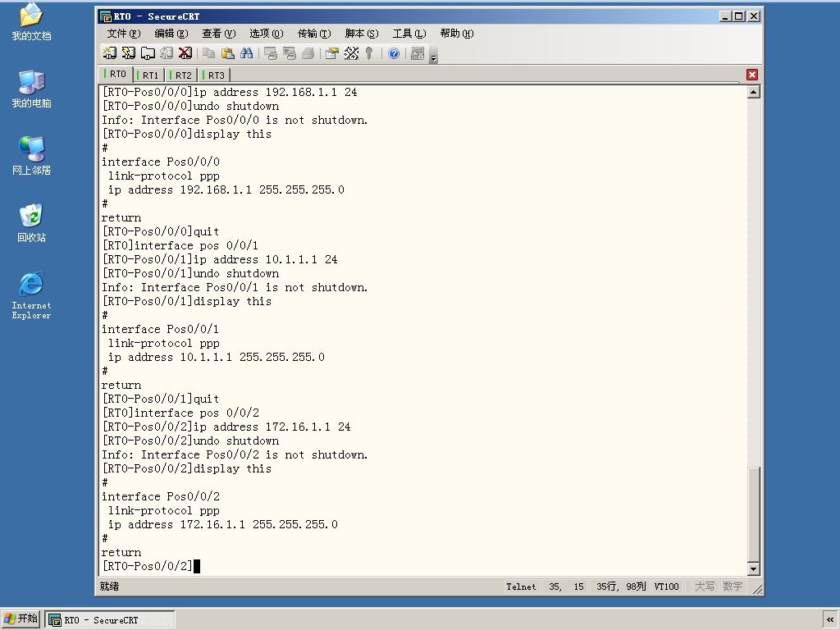Image resolution: width=840 pixels, height=630 pixels.
Task: Select 我的文档 desktop icon
Action: (x=31, y=22)
